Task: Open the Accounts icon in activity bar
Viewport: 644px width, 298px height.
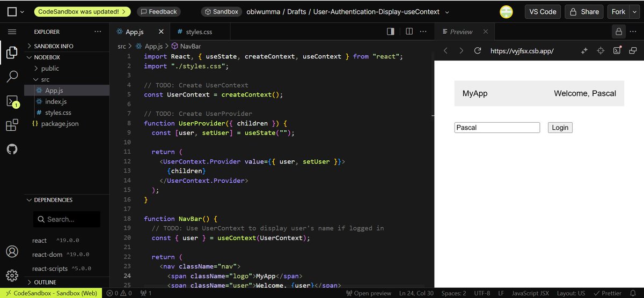Action: click(12, 251)
